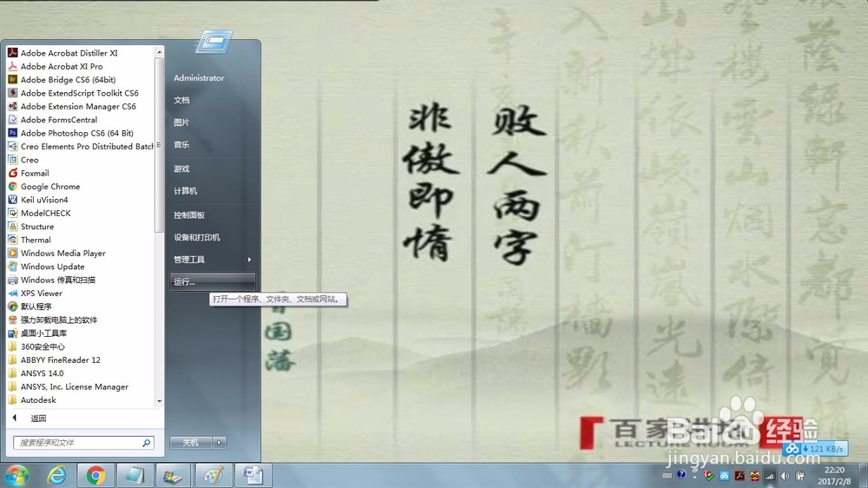Open the Baidu cloud tray icon

pyautogui.click(x=725, y=475)
